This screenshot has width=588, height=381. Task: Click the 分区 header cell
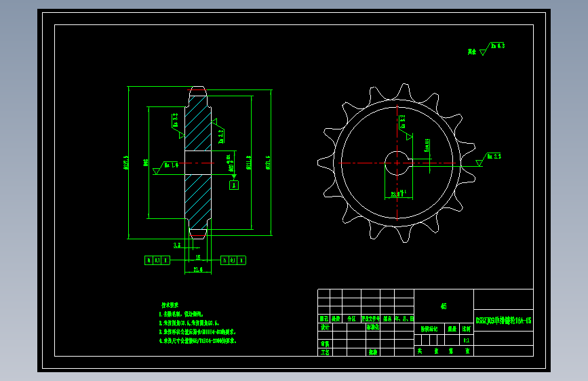351,319
